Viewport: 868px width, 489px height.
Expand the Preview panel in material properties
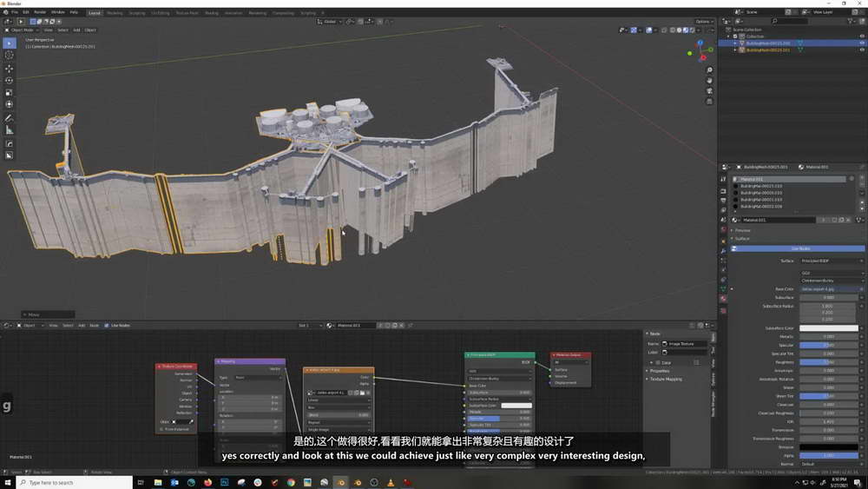[743, 230]
